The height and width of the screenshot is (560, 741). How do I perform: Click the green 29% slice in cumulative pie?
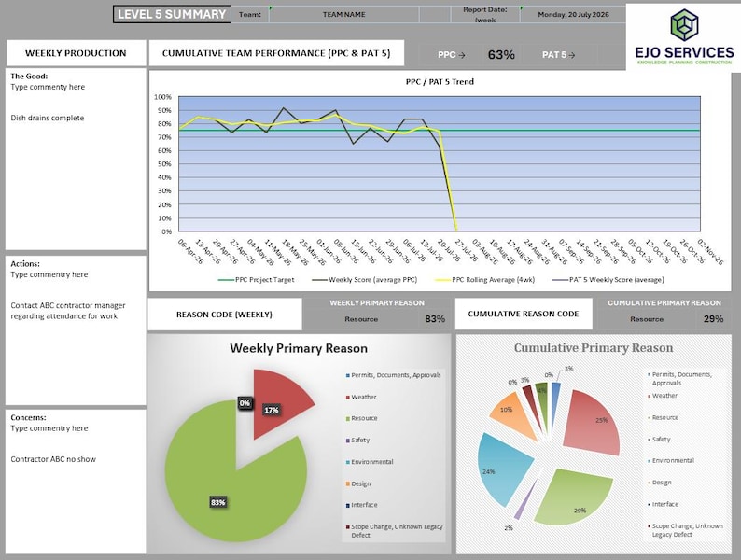pos(574,497)
